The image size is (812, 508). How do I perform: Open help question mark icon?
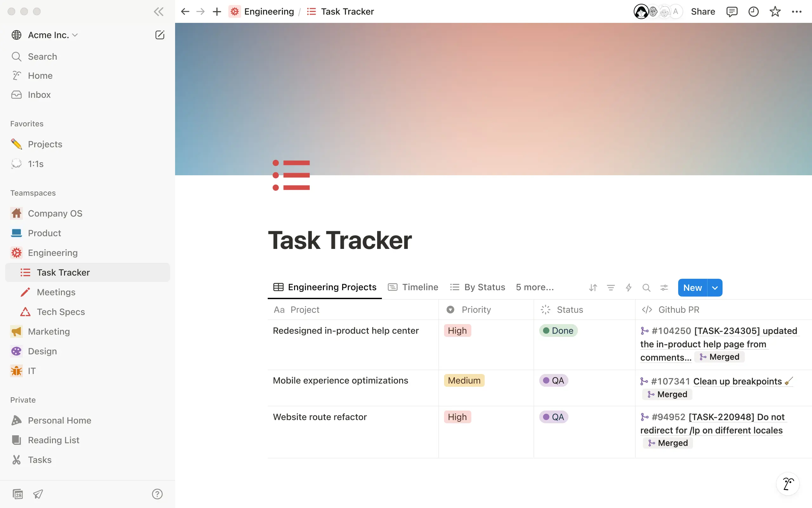coord(157,494)
